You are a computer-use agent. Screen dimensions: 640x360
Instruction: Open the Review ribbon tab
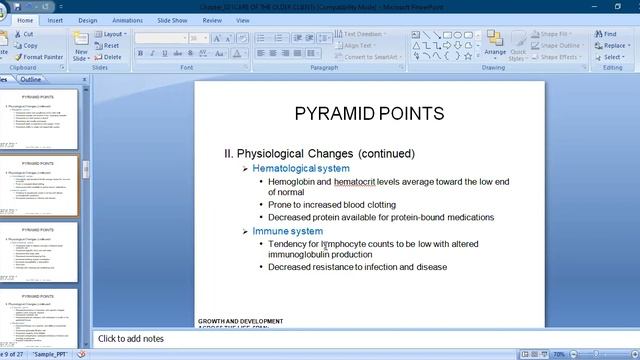212,20
